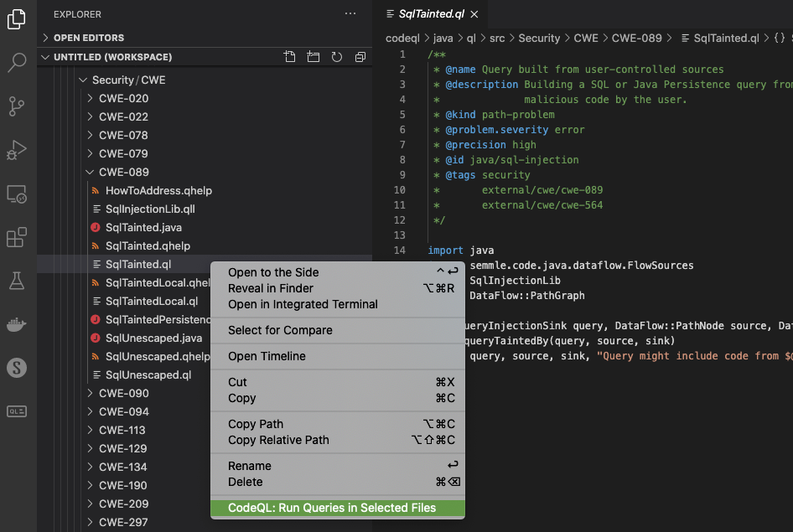Screen dimensions: 793x532
Task: Open the Run and Debug view
Action: (18, 151)
